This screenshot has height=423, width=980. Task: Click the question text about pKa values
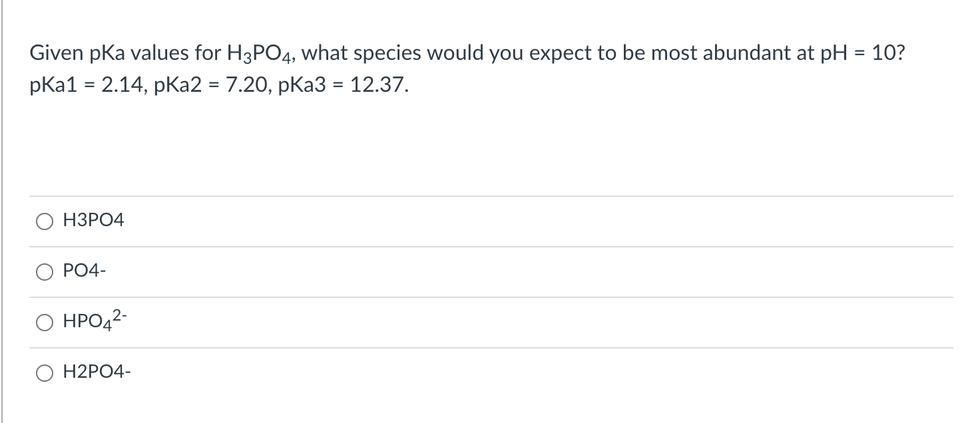[x=466, y=53]
